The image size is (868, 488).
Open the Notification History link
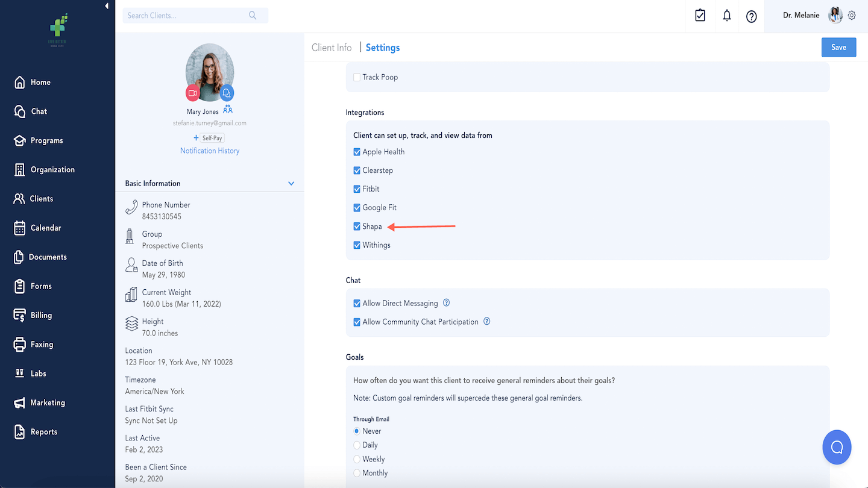click(x=210, y=151)
